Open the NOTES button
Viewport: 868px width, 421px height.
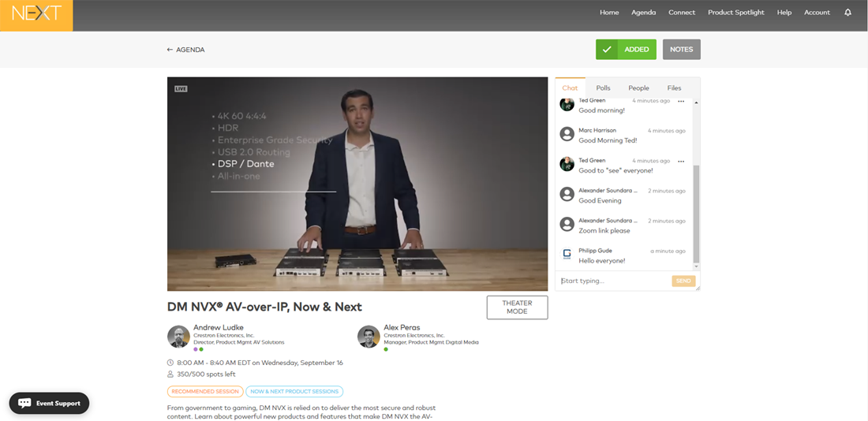tap(682, 49)
